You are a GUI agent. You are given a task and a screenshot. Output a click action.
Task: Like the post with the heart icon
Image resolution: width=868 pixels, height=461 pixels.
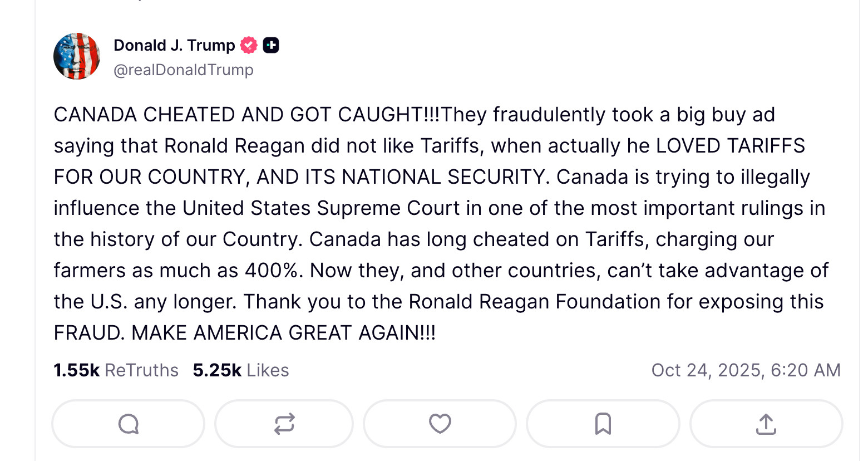[x=440, y=424]
